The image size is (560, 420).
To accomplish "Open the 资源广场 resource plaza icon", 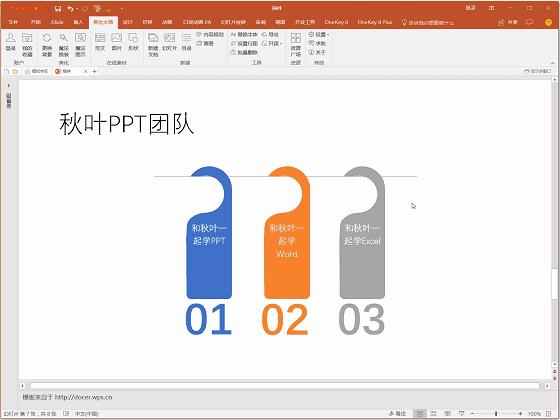I will click(296, 38).
